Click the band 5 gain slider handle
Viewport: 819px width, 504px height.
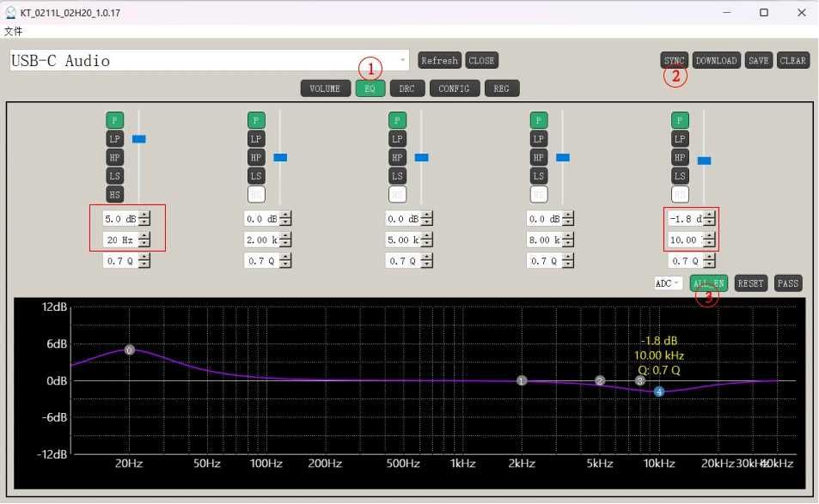(704, 161)
